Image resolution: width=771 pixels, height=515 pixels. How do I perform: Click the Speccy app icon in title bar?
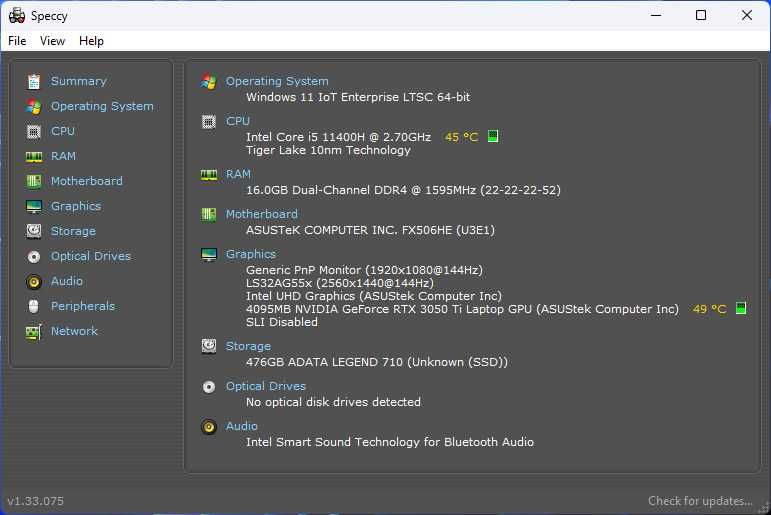pos(17,15)
